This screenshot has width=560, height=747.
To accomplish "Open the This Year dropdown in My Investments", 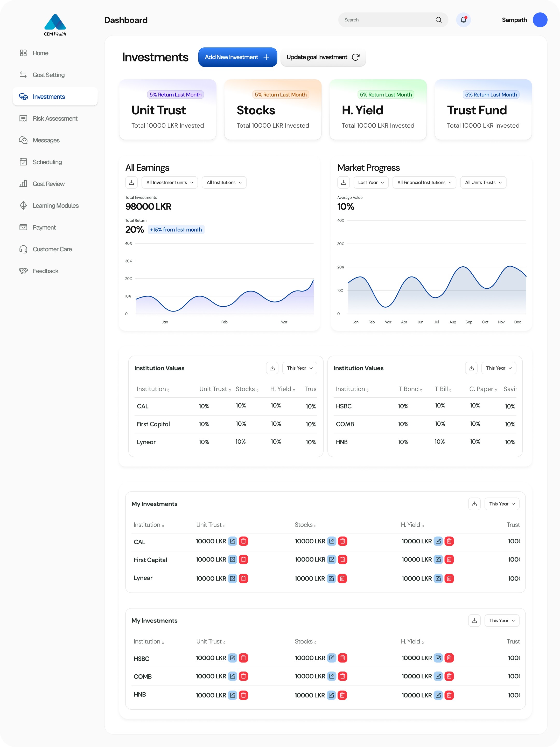I will coord(502,503).
